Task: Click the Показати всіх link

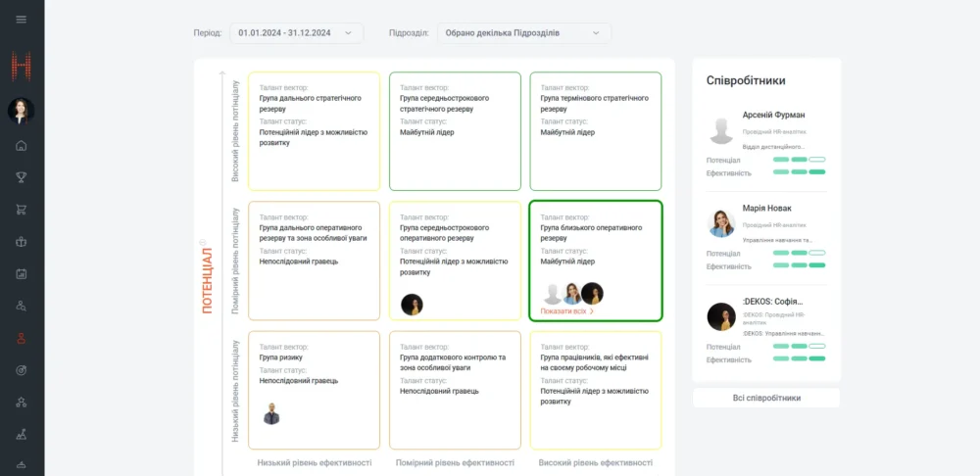Action: tap(567, 311)
